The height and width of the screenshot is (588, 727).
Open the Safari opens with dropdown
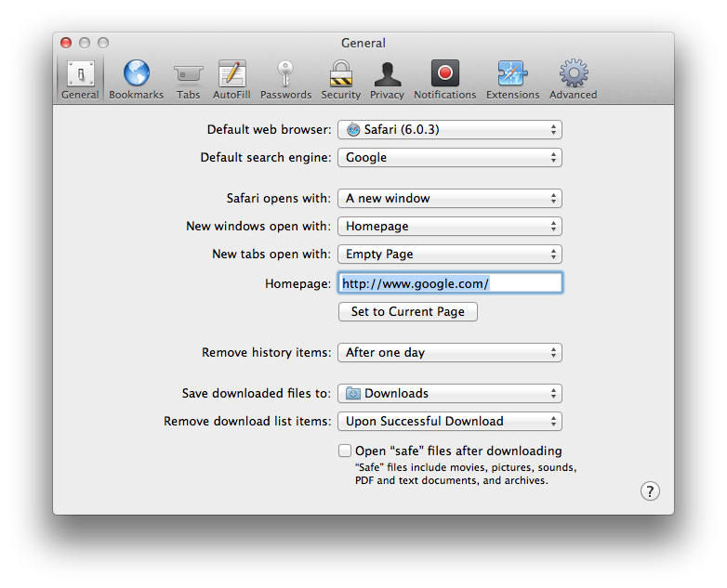(450, 198)
